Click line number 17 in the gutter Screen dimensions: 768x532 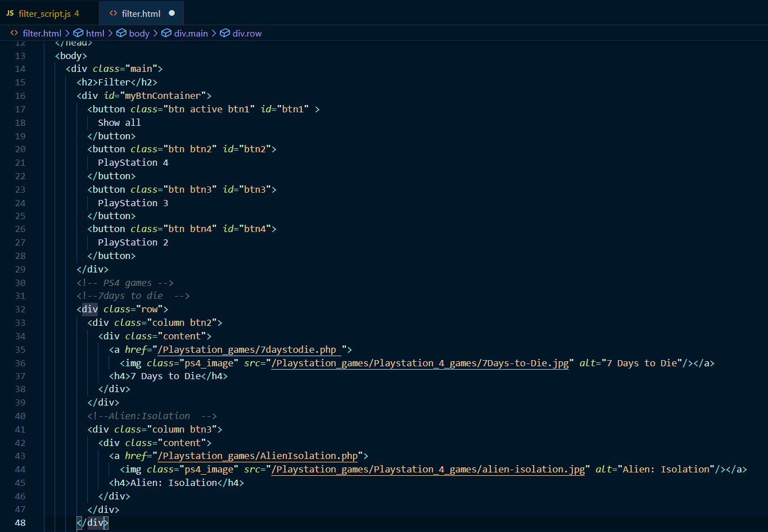pyautogui.click(x=20, y=109)
